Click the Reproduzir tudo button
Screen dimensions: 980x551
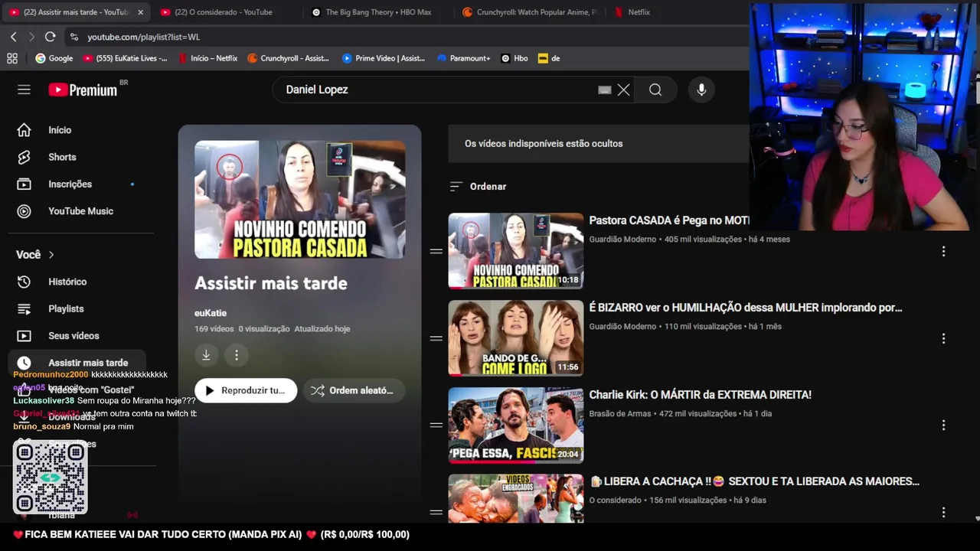point(246,390)
